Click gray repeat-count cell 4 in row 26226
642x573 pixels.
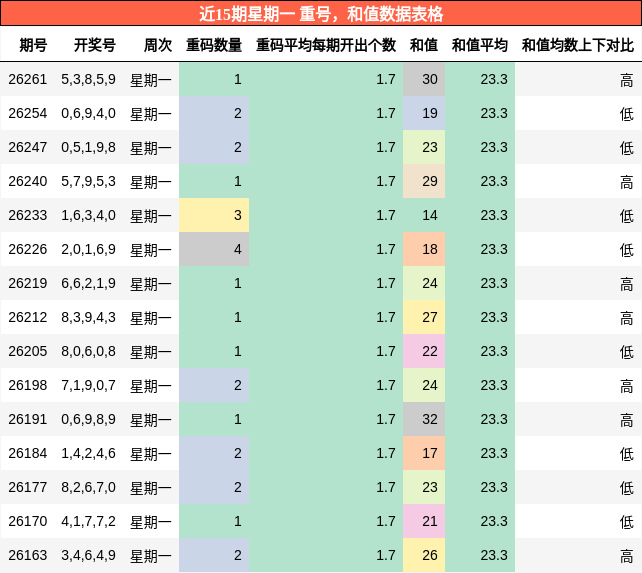coord(214,249)
